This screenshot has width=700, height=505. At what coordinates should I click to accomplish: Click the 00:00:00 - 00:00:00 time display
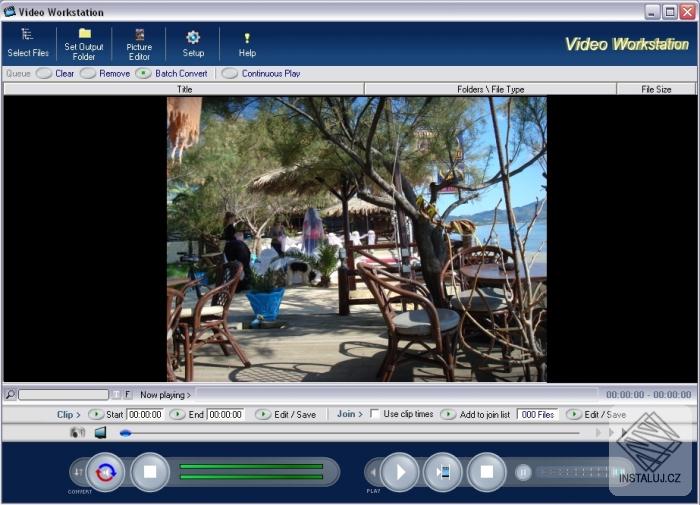point(648,395)
